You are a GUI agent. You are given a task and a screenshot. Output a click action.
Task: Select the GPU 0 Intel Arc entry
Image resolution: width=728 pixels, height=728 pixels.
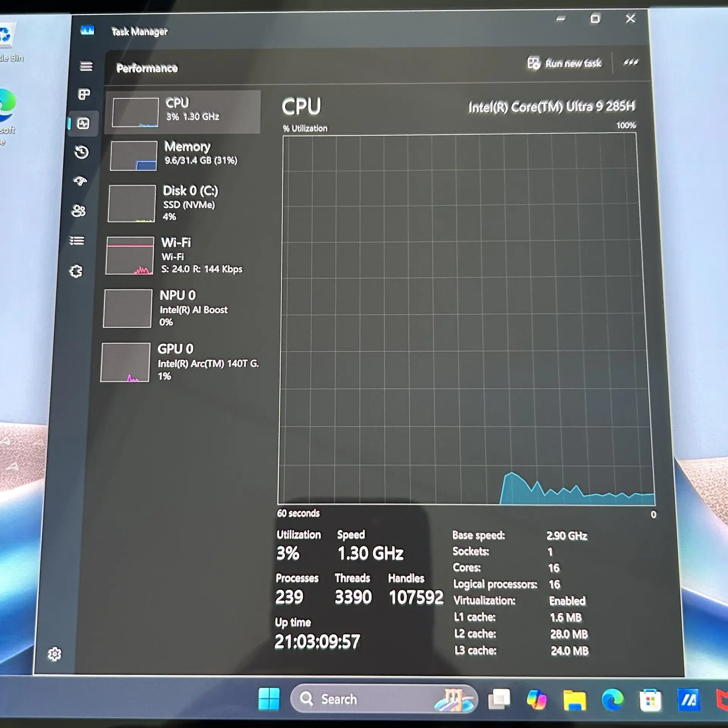[177, 362]
